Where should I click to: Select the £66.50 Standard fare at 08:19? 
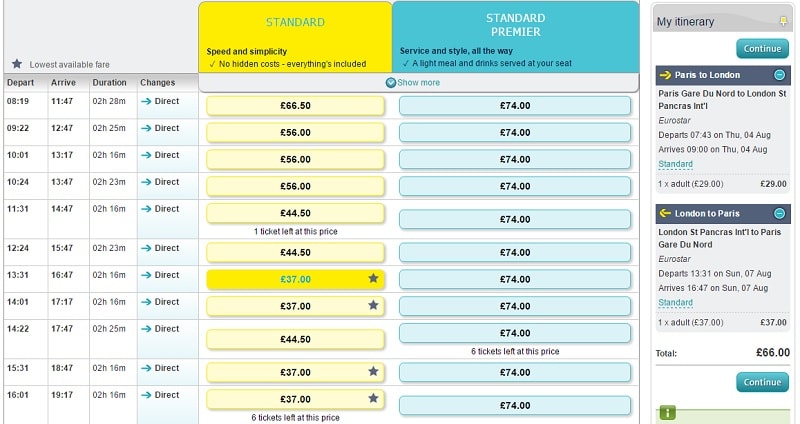[x=295, y=106]
